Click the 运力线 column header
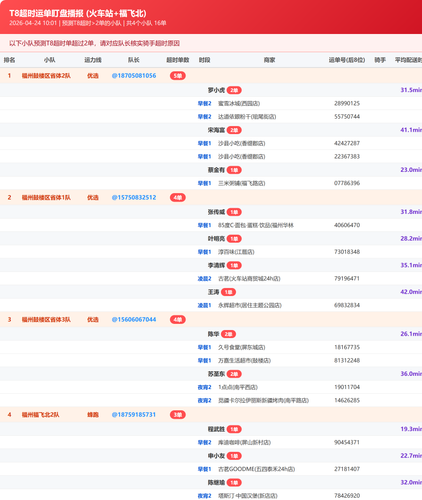422x500 pixels. [93, 60]
